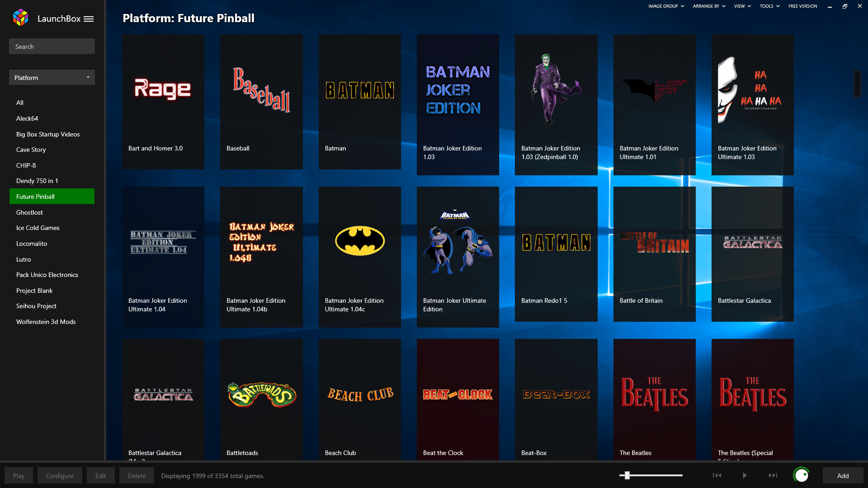Select Ghostlost in the platform list
The height and width of the screenshot is (488, 868).
click(x=52, y=212)
